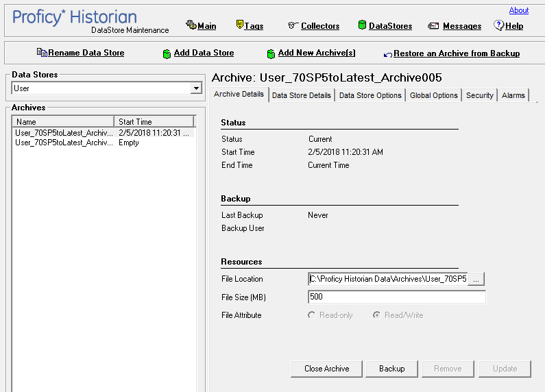Select the Read-only file attribute radio

[x=312, y=315]
